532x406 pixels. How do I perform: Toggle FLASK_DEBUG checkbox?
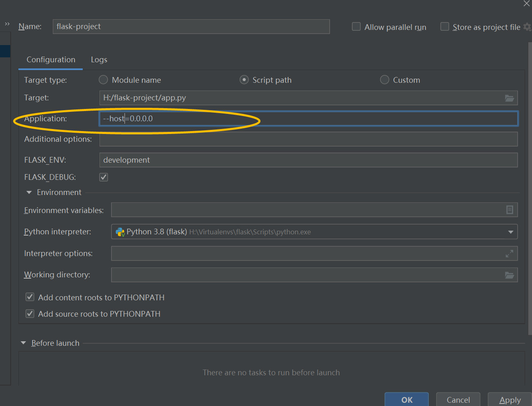104,177
